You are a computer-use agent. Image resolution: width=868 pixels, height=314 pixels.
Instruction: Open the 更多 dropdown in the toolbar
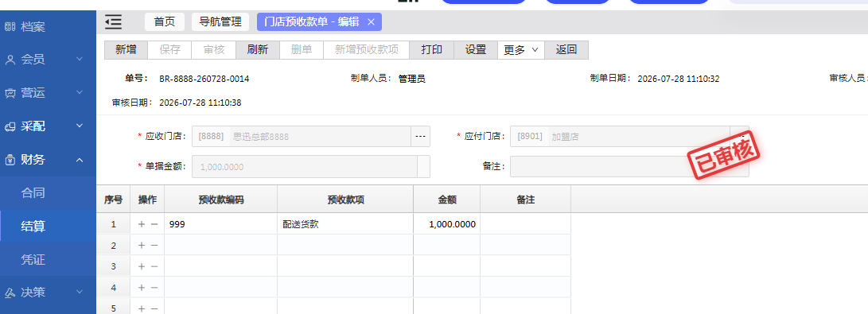coord(521,50)
